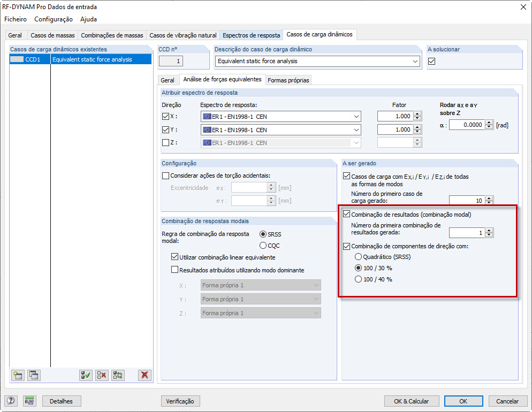Delete all load cases with red X icon

pos(144,375)
